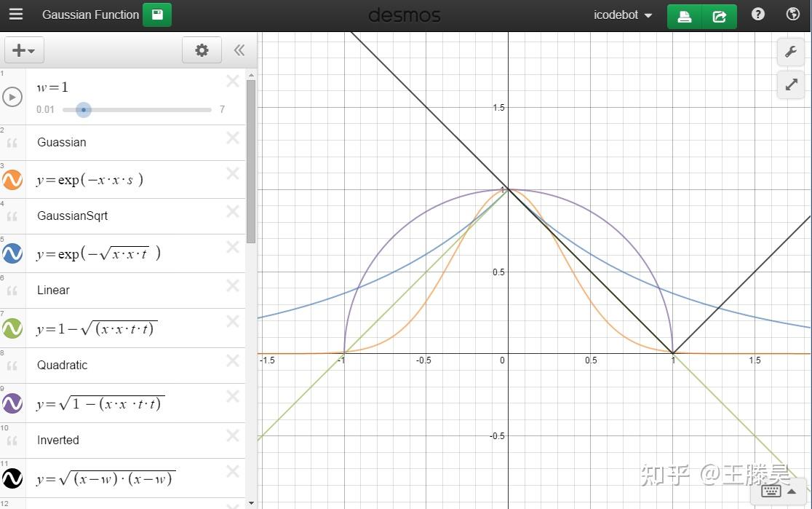The image size is (812, 509).
Task: Open language globe settings
Action: [x=792, y=14]
